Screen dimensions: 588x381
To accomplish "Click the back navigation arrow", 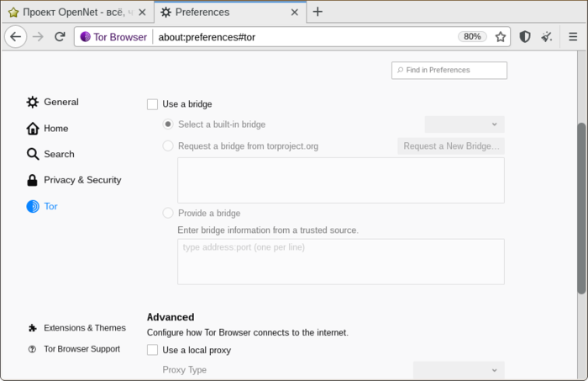I will [x=15, y=37].
